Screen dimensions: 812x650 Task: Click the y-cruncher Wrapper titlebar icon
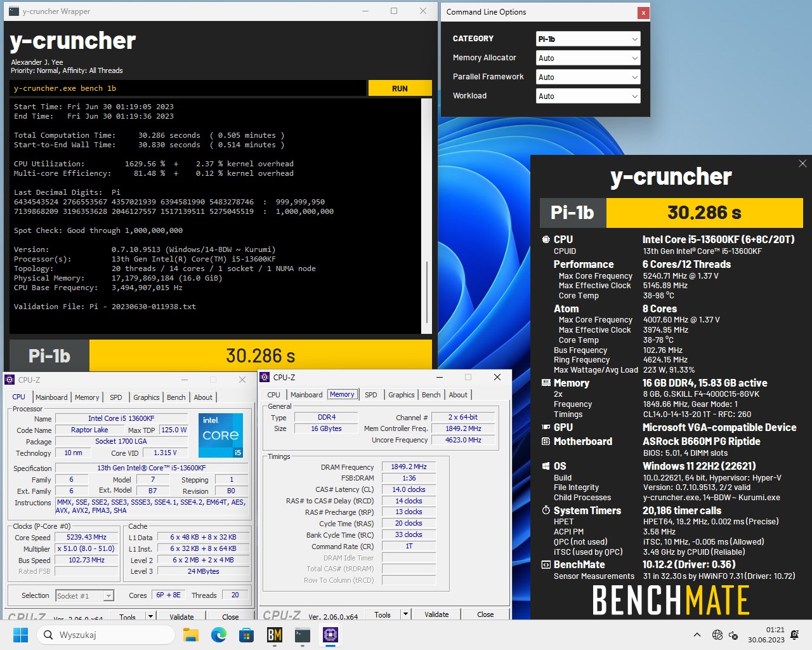coord(13,11)
